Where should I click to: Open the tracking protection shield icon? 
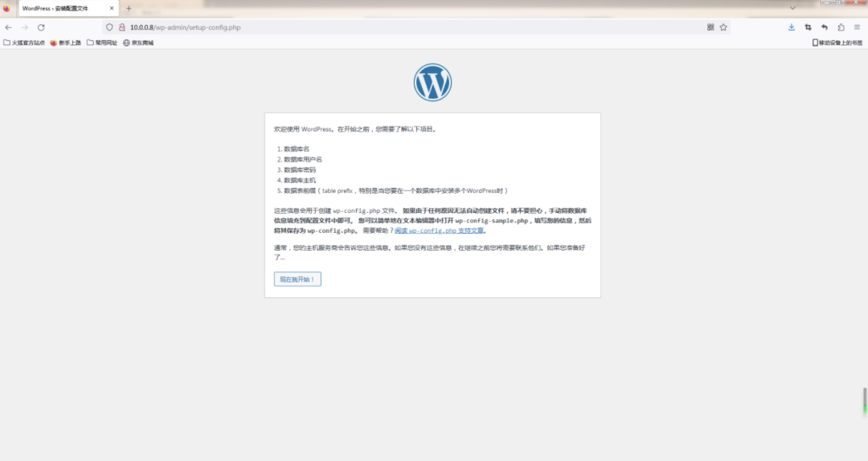[109, 27]
